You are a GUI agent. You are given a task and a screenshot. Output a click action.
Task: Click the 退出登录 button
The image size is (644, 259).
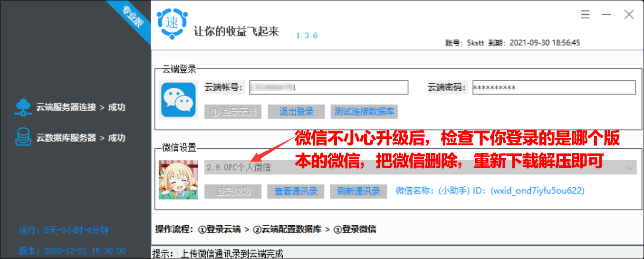(x=296, y=112)
